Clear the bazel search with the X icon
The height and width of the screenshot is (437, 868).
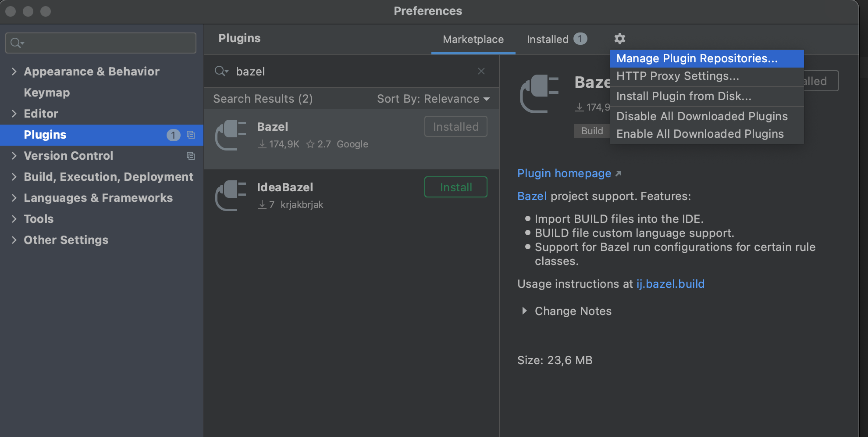tap(481, 71)
